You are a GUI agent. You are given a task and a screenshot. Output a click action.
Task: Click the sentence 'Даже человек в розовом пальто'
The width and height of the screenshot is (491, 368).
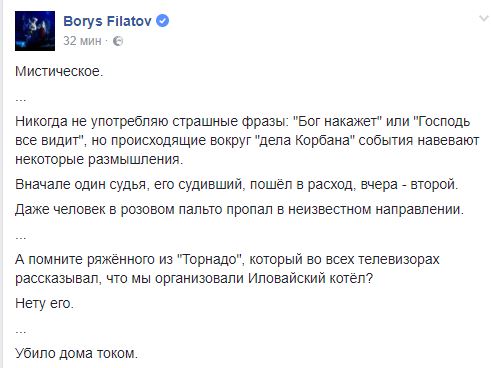240,210
